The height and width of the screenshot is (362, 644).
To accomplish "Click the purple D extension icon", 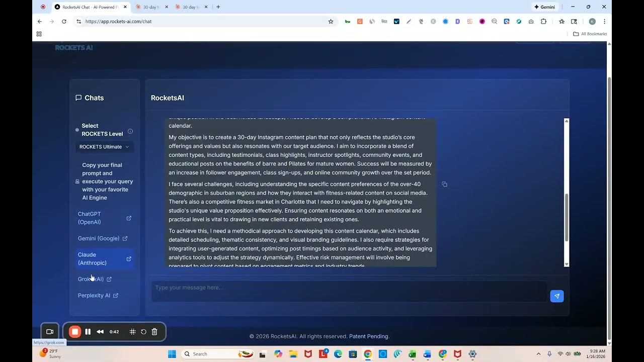I will [x=458, y=22].
